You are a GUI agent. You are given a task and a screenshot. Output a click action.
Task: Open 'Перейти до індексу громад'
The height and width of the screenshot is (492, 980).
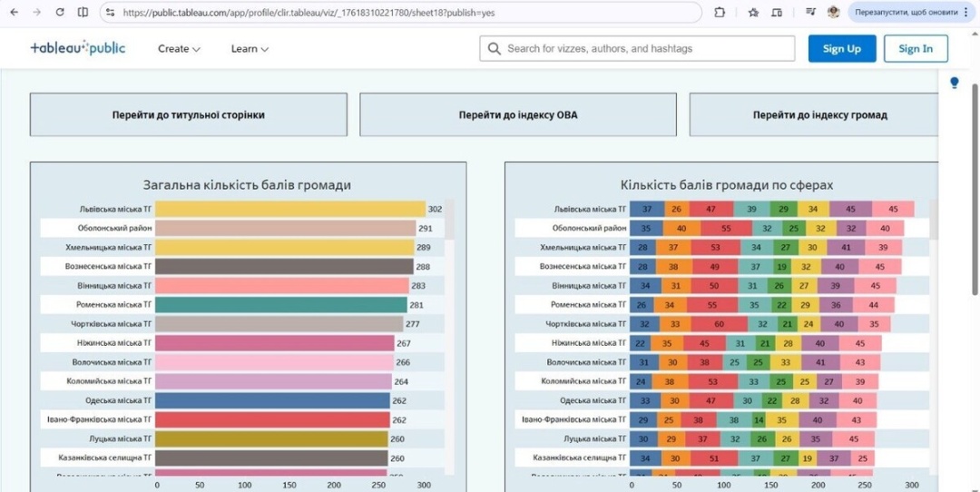click(x=819, y=115)
